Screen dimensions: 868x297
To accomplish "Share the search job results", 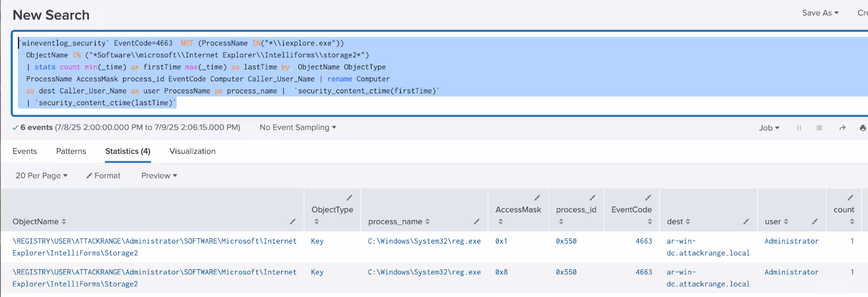I will tap(842, 128).
